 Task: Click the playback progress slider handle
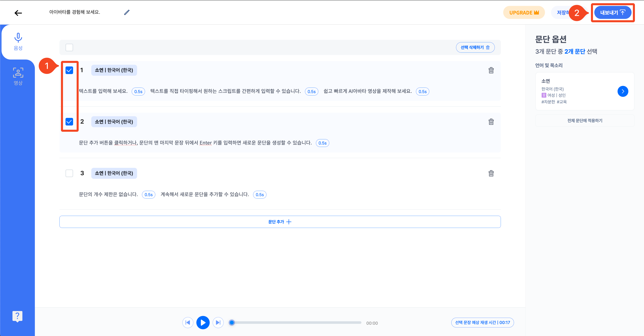[232, 323]
